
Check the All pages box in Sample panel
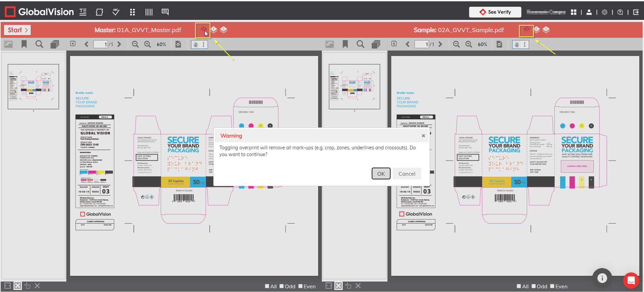(x=519, y=286)
